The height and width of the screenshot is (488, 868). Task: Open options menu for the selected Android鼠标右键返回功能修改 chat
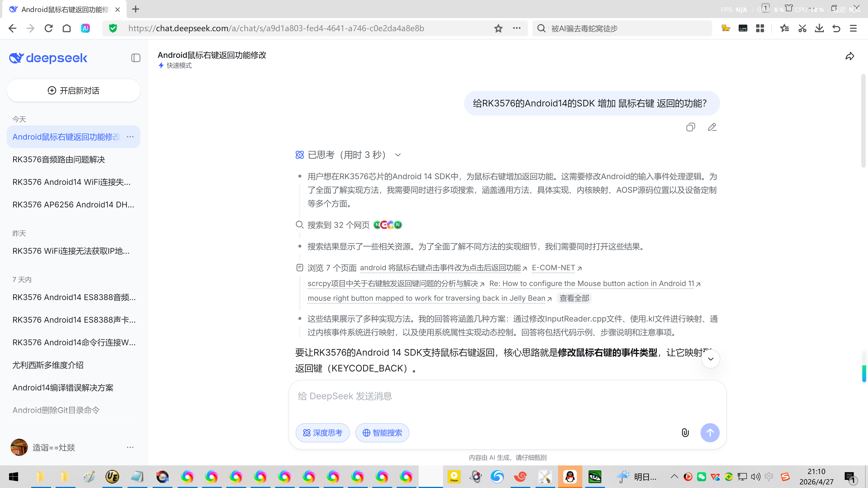point(130,137)
